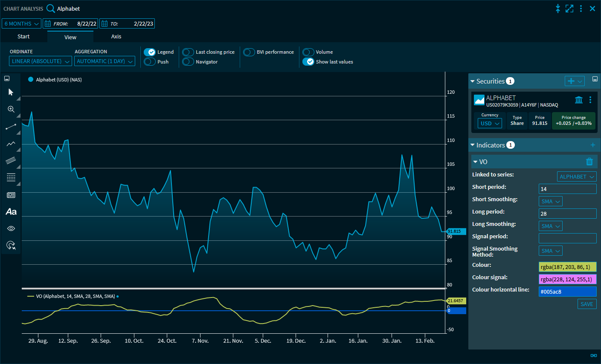Expand the Short Smoothing SMA dropdown
601x364 pixels.
(x=550, y=201)
